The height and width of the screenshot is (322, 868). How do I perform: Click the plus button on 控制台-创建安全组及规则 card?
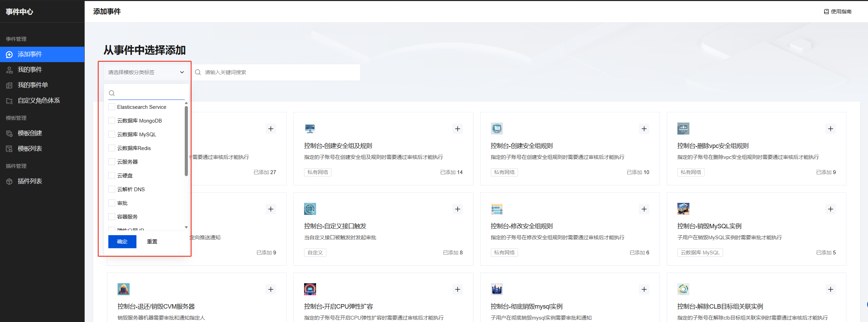(458, 129)
